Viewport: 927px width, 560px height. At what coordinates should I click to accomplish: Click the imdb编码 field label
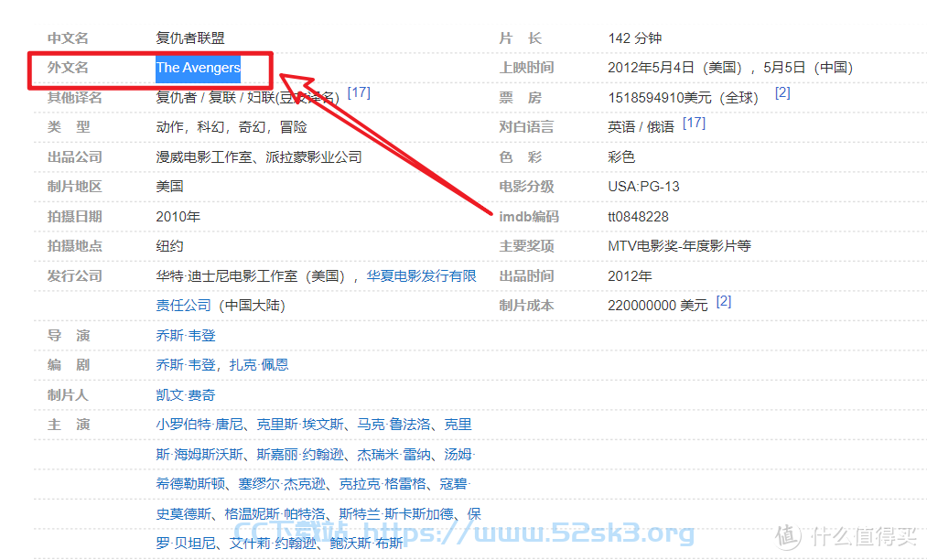click(x=529, y=217)
